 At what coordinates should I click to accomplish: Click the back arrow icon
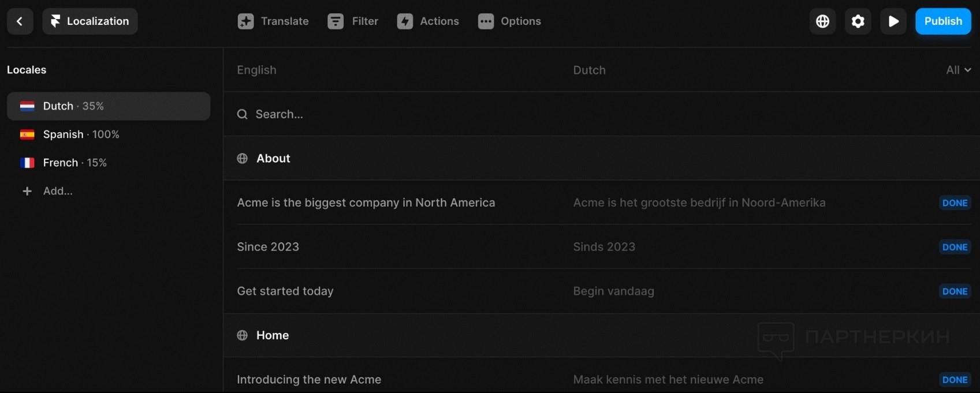click(x=20, y=21)
